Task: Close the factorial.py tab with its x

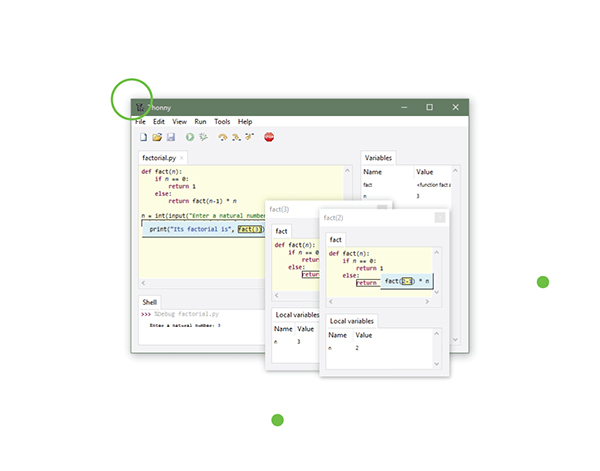Action: tap(182, 158)
